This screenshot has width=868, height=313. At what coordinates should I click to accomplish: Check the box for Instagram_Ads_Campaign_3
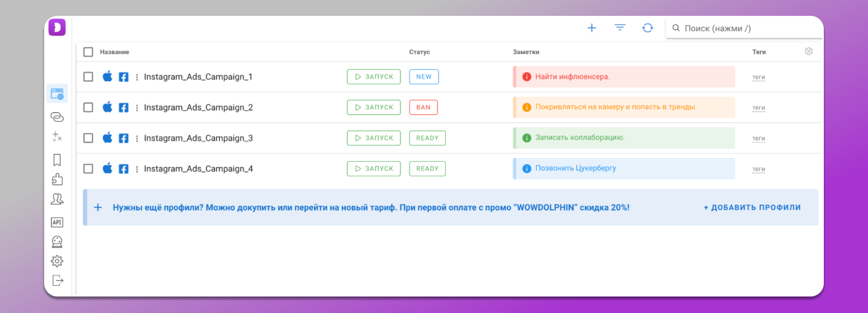tap(88, 138)
